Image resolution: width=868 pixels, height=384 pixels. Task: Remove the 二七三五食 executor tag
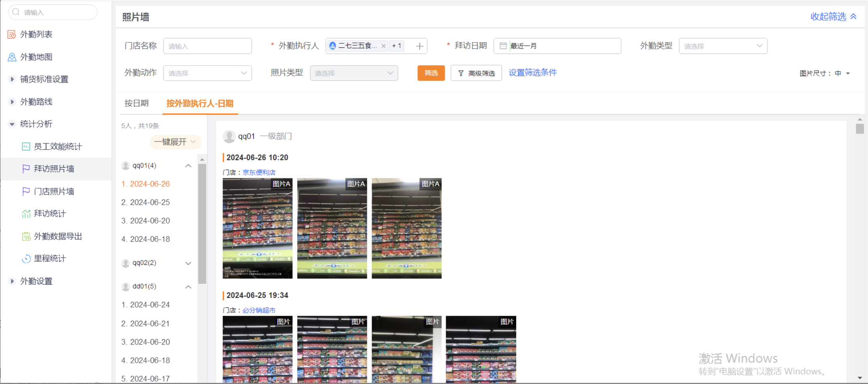tap(383, 46)
